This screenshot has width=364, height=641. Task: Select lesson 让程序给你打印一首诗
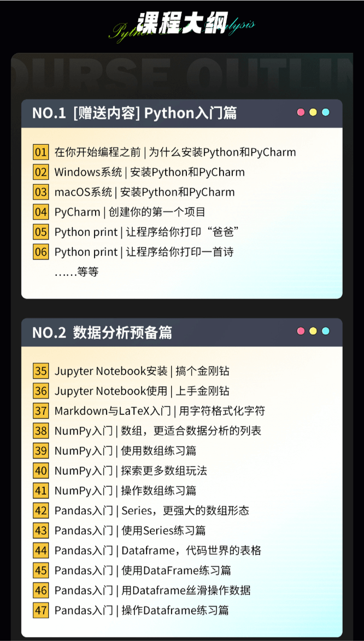pyautogui.click(x=144, y=252)
